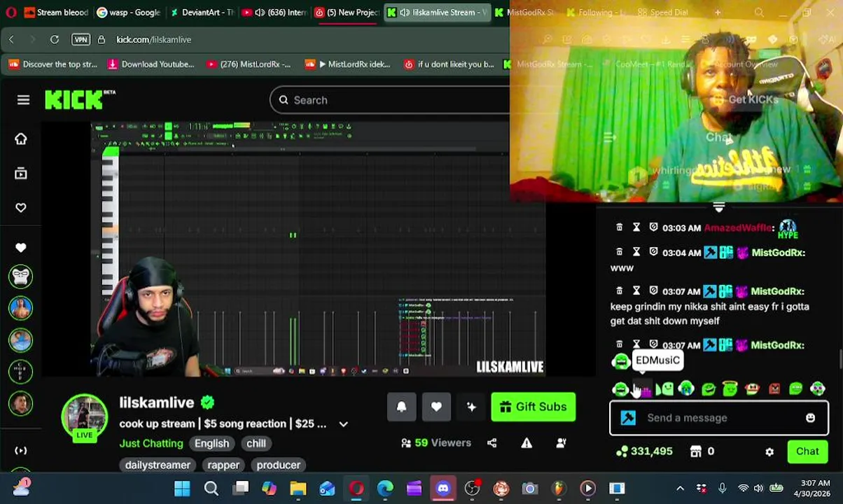Screen dimensions: 843x504
Task: Go back using browser back arrow
Action: tap(11, 39)
